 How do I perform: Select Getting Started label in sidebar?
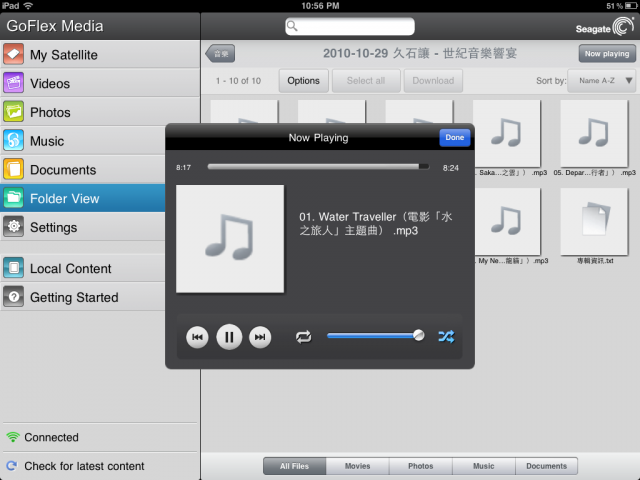pos(74,298)
